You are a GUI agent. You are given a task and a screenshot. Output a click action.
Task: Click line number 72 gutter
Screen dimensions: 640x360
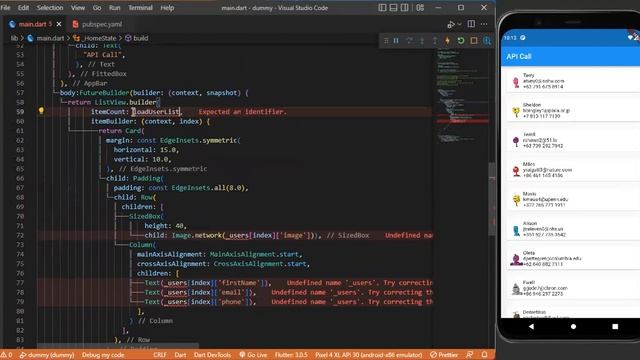click(x=20, y=236)
